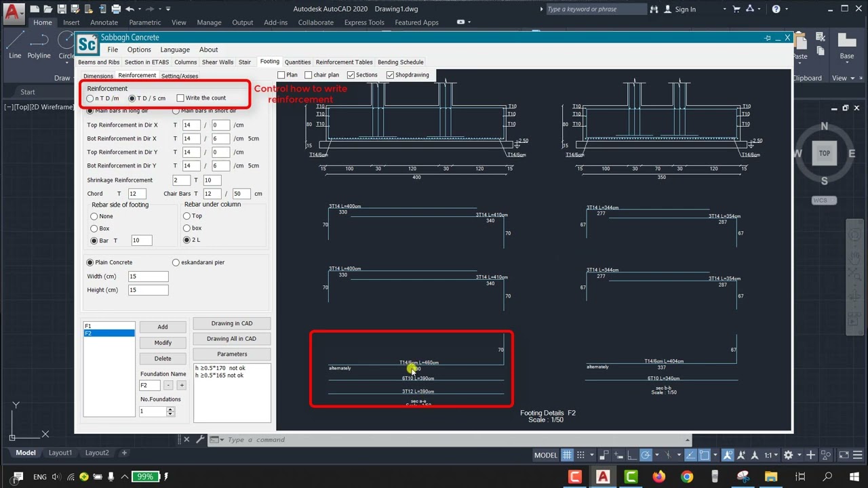This screenshot has height=488, width=868.
Task: Open the Options menu in Sabbagh Concrete
Action: (x=139, y=49)
